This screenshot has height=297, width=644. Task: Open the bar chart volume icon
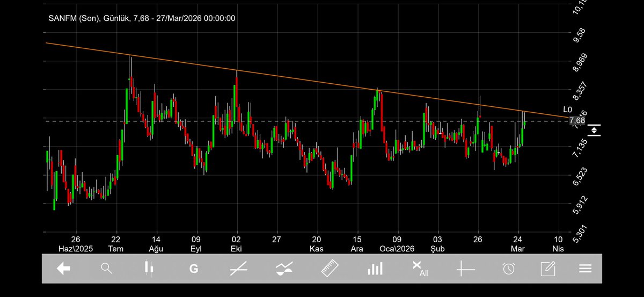[375, 269]
